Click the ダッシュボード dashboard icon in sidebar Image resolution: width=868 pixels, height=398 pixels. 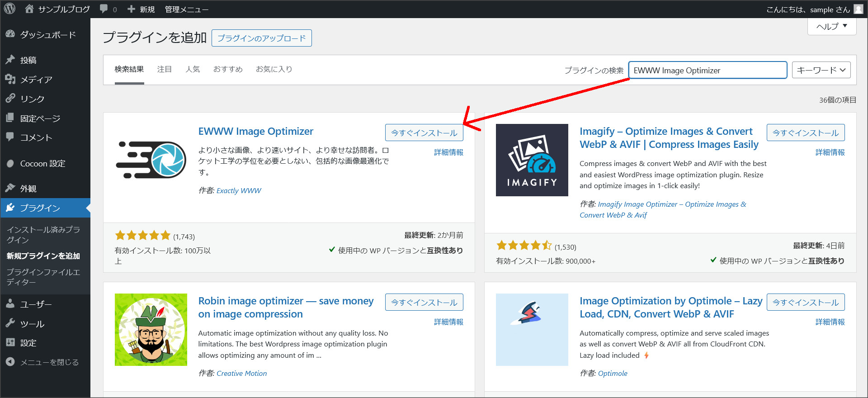point(10,34)
